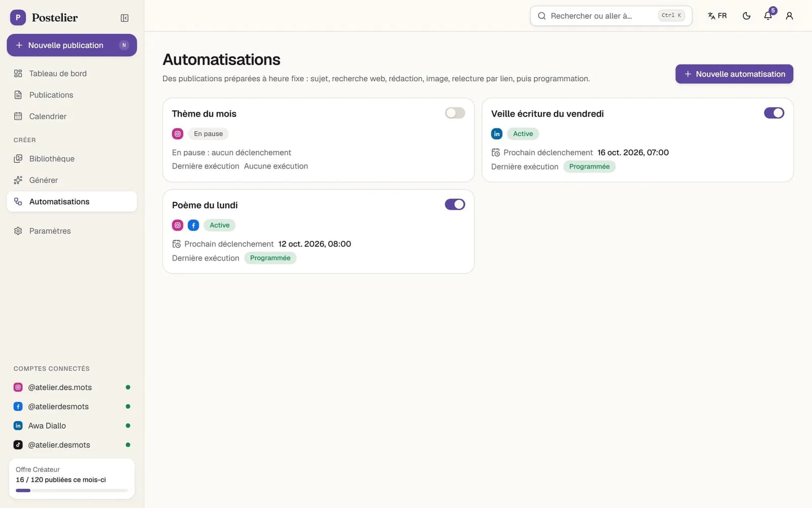Screen dimensions: 812x508
Task: Click Programmée badge on Veille écriture card
Action: pos(589,167)
